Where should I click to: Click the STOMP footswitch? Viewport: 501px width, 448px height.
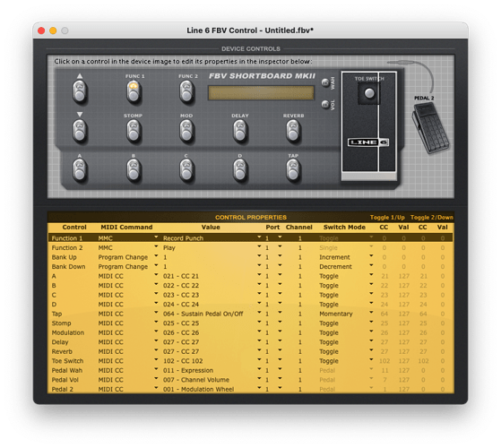point(134,131)
